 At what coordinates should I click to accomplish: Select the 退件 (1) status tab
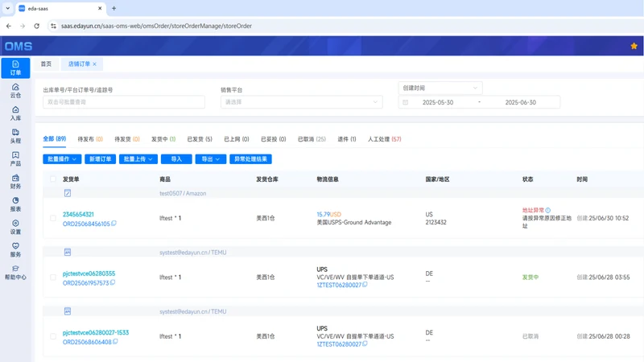[x=347, y=139]
